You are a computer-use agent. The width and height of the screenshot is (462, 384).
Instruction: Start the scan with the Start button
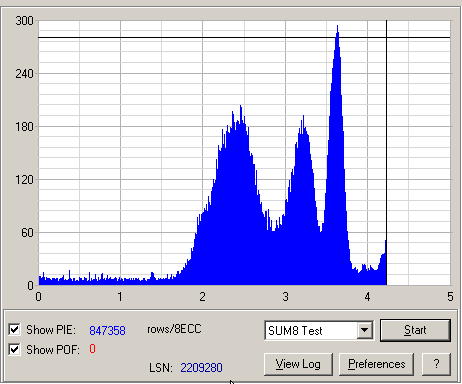pos(415,330)
